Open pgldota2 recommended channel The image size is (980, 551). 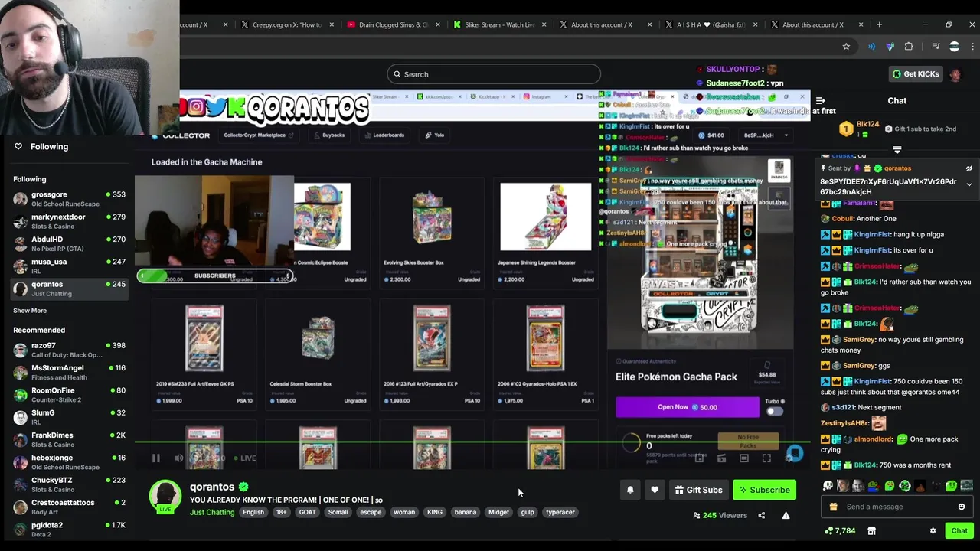coord(69,530)
